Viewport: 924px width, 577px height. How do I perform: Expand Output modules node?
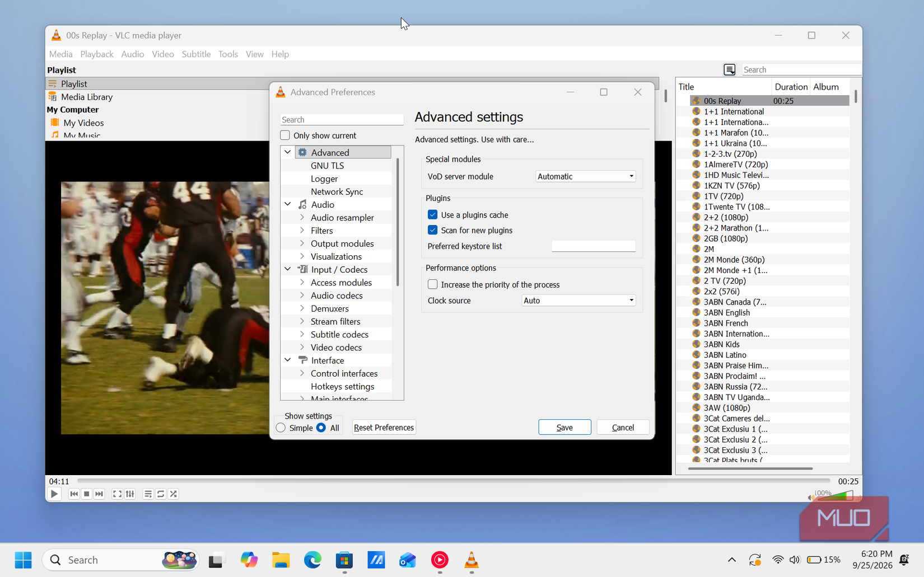[302, 243]
